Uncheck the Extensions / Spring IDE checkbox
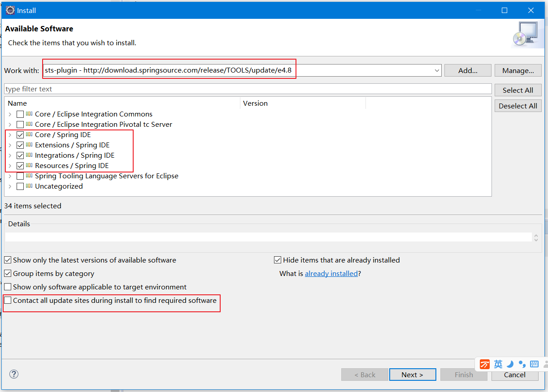 point(20,145)
